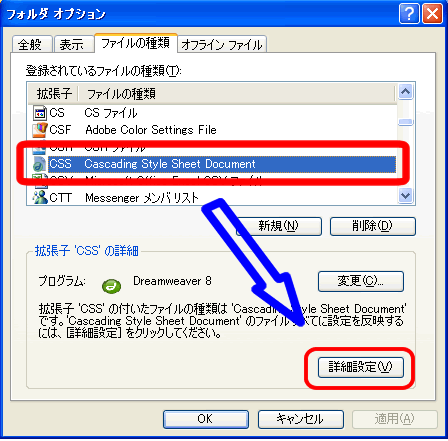Image resolution: width=448 pixels, height=441 pixels.
Task: Click the 詳細設定(V) button
Action: point(361,367)
